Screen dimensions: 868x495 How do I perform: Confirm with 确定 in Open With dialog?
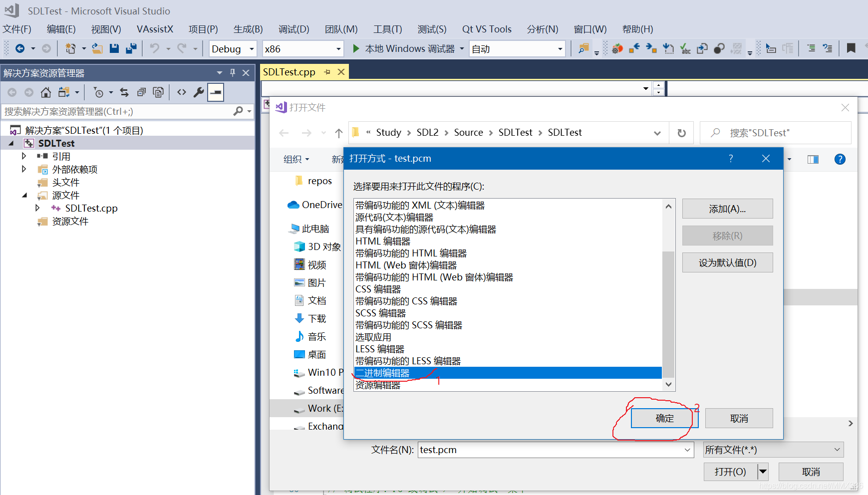pos(664,418)
